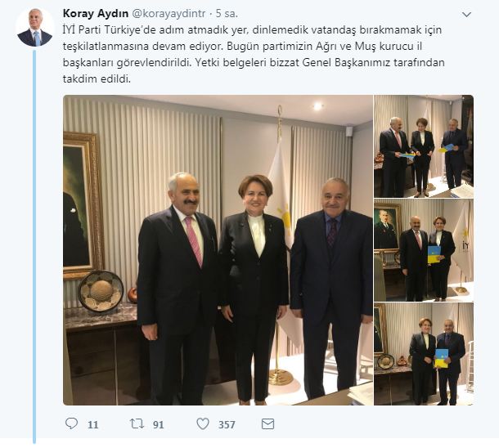Open top-right photo of three people
The height and width of the screenshot is (448, 499).
coord(424,146)
